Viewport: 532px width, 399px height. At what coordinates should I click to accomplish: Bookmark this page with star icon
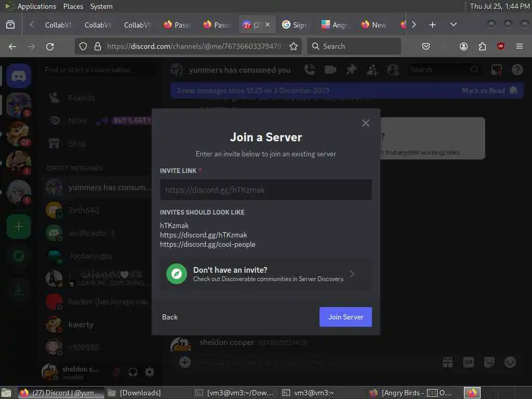(294, 46)
